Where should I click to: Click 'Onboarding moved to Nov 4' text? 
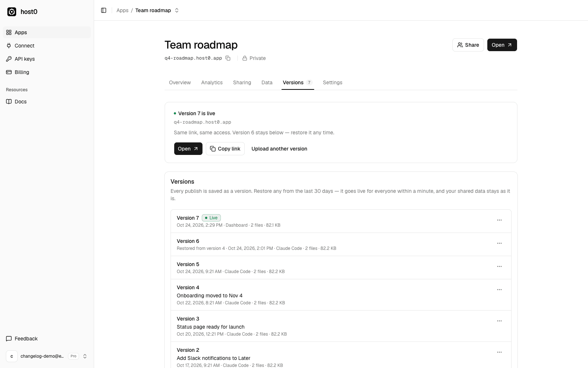pyautogui.click(x=209, y=296)
